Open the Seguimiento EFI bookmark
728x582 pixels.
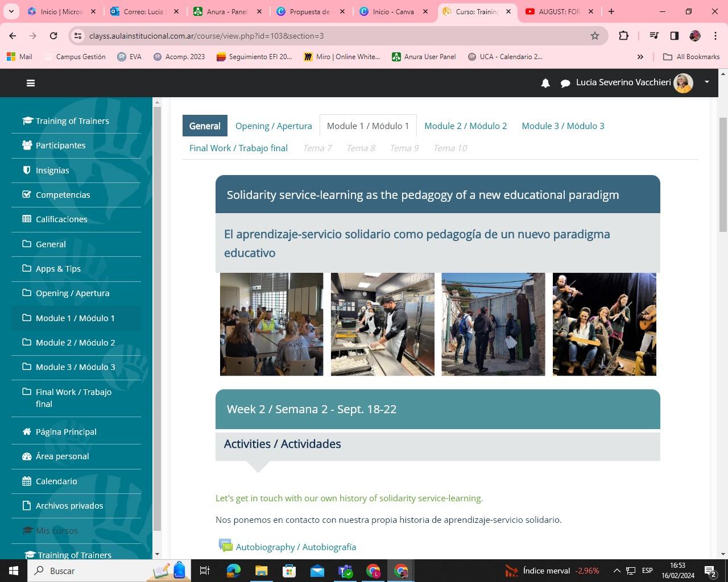click(x=254, y=57)
